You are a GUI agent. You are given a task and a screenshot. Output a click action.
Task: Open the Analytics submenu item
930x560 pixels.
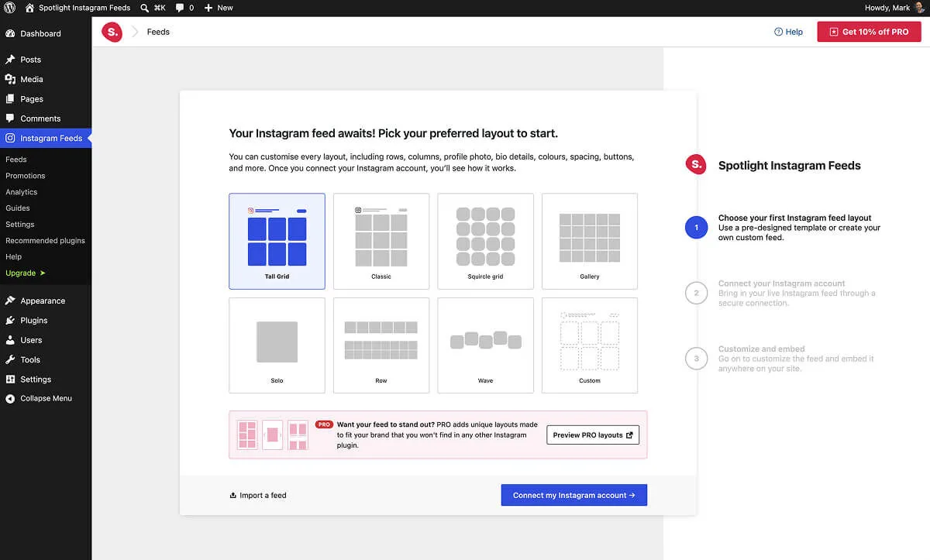(x=22, y=192)
